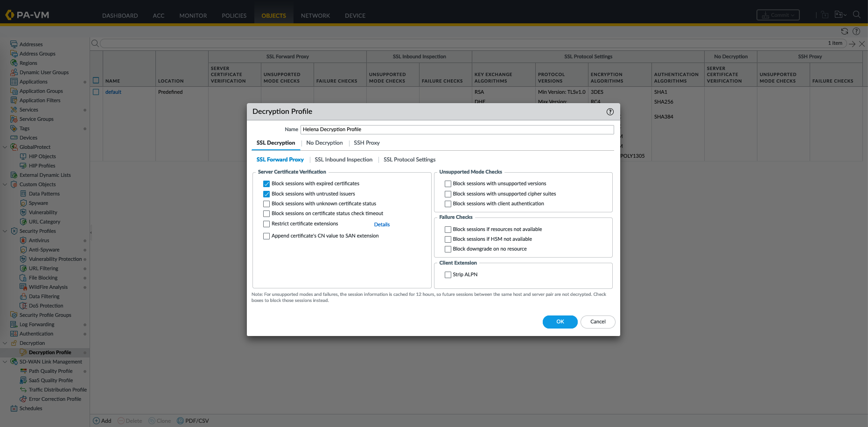Check the Strip ALPN option
The image size is (868, 427).
(448, 275)
